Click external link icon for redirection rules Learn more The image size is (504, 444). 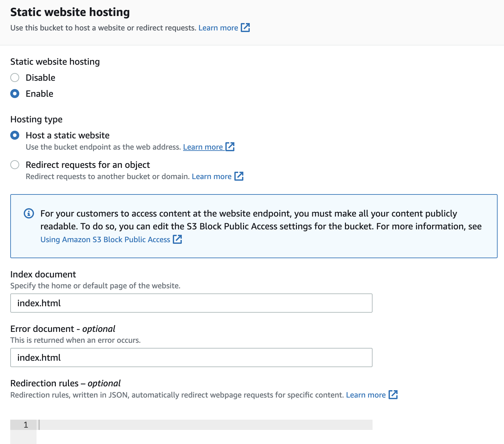[393, 395]
